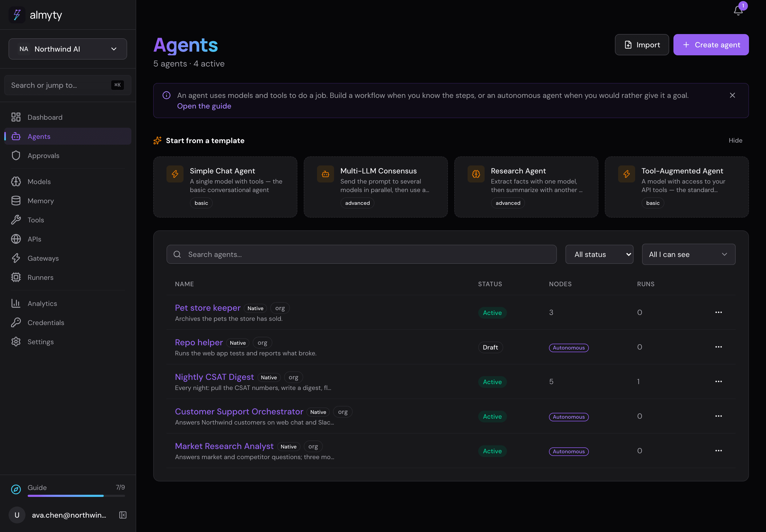Click the almyty lightning logo icon
Image resolution: width=766 pixels, height=532 pixels.
point(17,15)
